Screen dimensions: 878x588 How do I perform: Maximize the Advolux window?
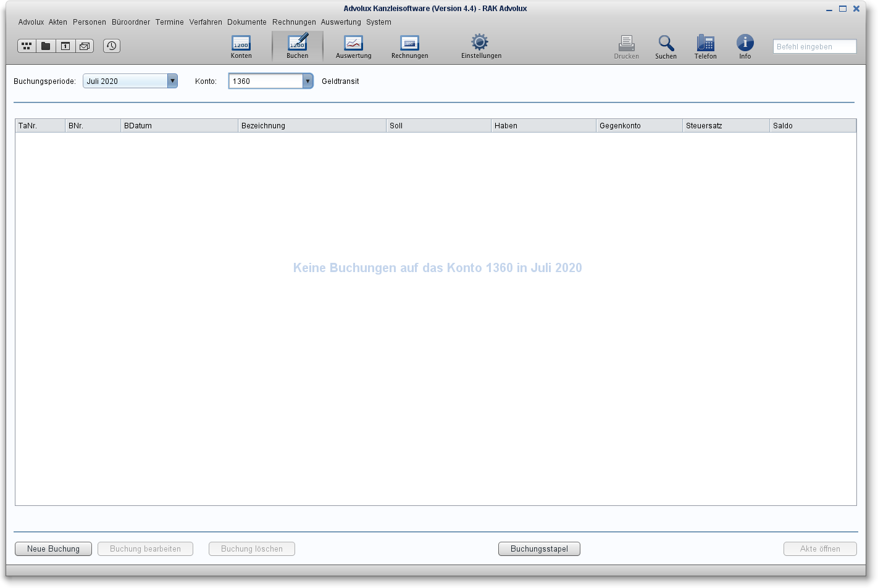tap(843, 9)
